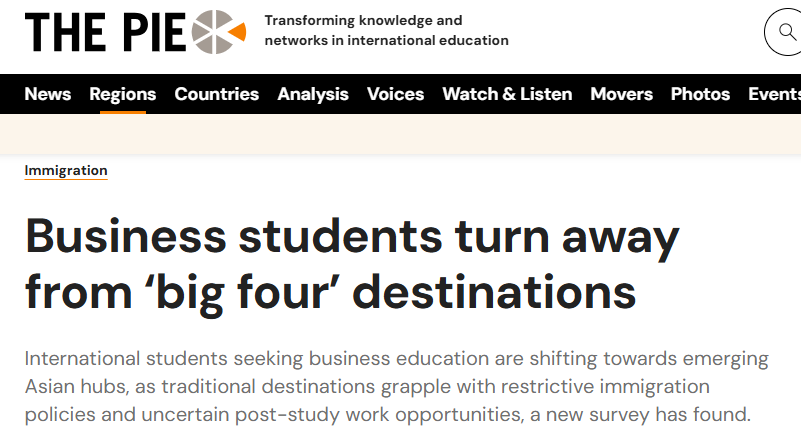Open the Analysis navigation item
Viewport: 801px width, 442px height.
313,94
